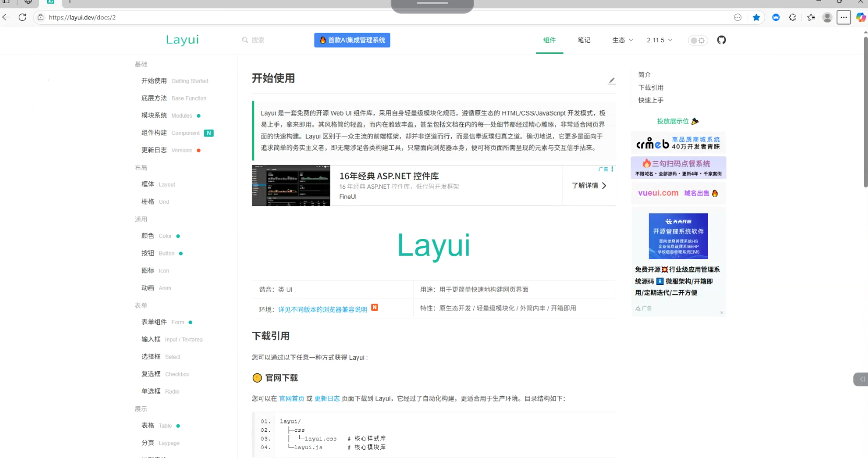
Task: Open 选择框 Select in sidebar
Action: coord(161,357)
